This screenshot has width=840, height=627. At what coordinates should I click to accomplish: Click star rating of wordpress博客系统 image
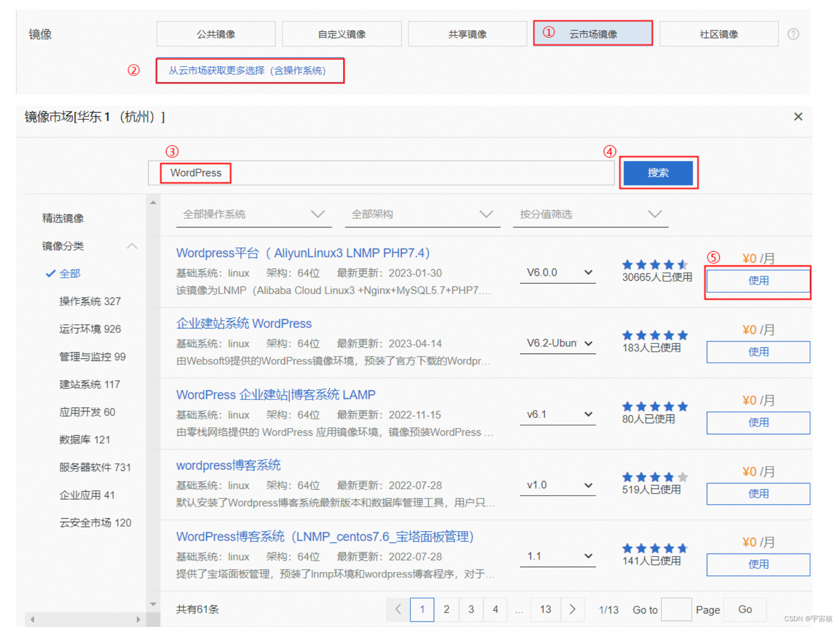point(655,477)
